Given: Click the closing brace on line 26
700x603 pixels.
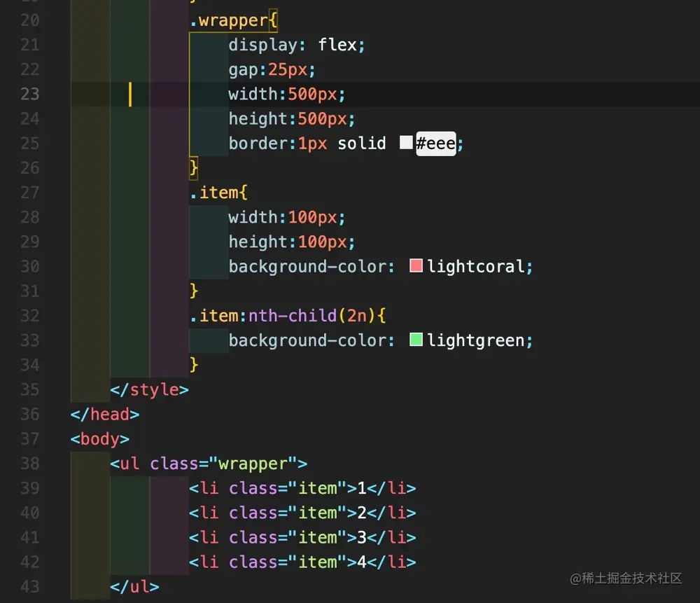Looking at the screenshot, I should tap(194, 168).
